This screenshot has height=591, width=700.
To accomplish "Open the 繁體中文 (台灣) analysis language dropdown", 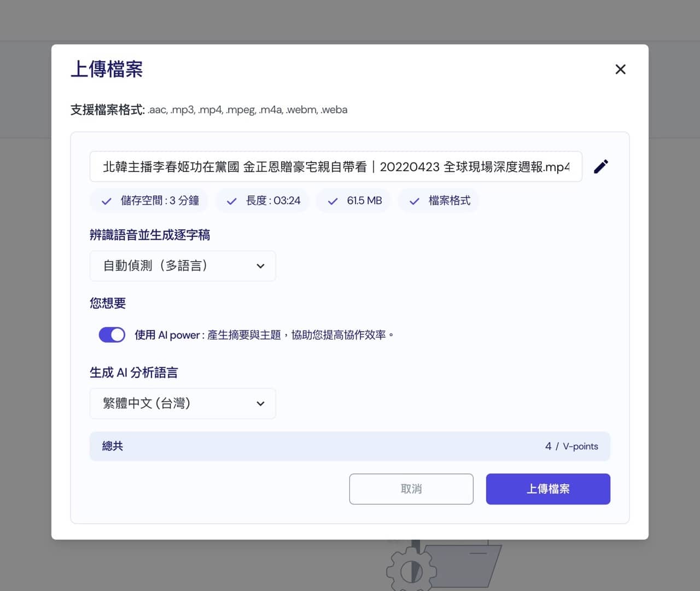I will [183, 404].
